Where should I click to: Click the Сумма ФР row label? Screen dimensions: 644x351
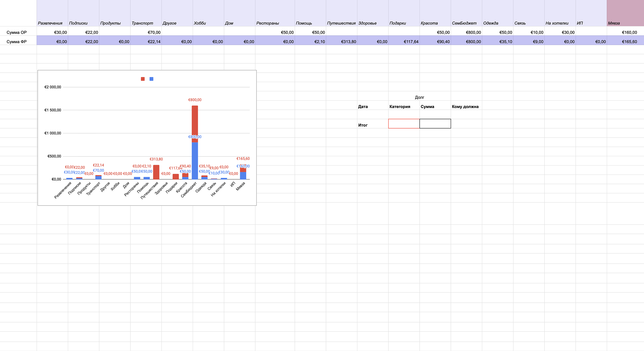pyautogui.click(x=17, y=42)
